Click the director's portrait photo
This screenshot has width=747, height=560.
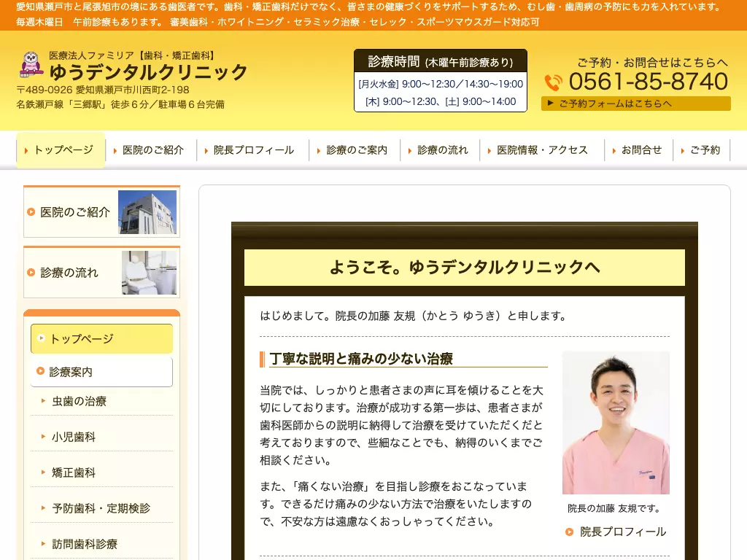click(616, 423)
